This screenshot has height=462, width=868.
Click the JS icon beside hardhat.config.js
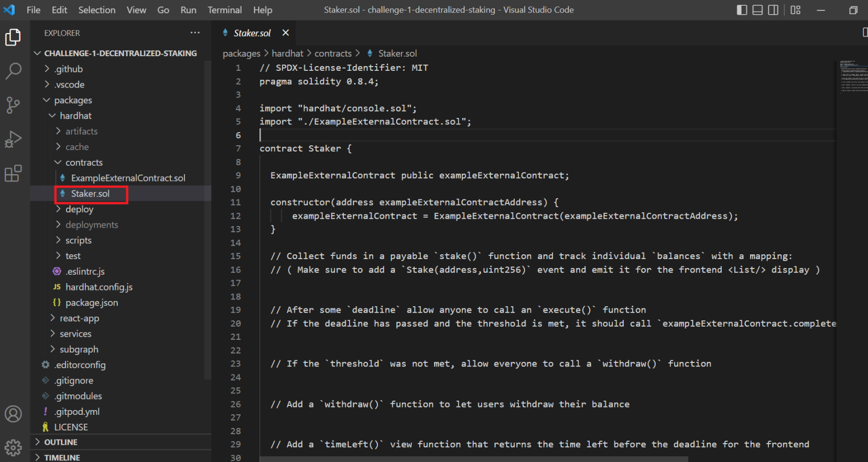57,287
